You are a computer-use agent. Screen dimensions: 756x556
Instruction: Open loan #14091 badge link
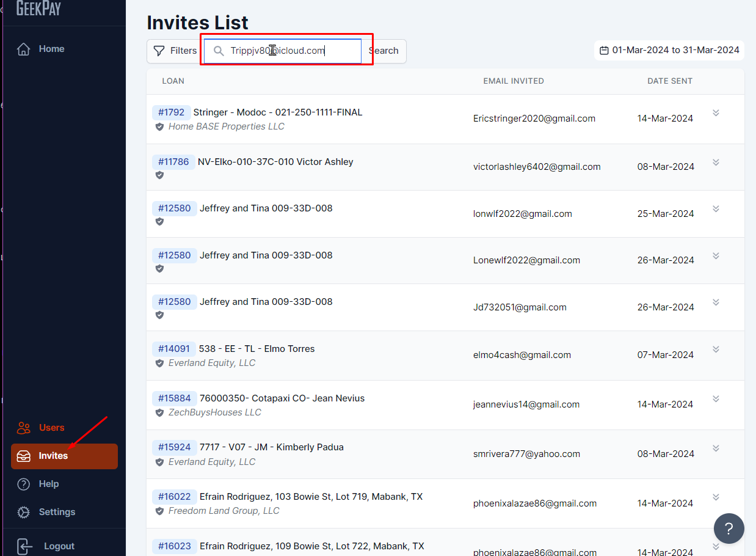[174, 349]
